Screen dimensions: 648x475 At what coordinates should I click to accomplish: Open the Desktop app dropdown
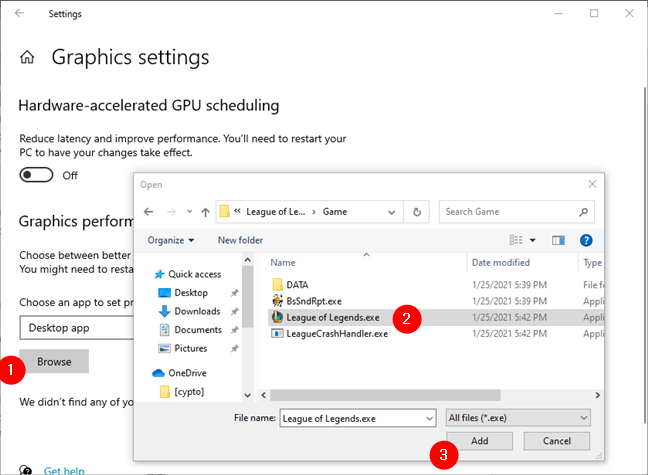(76, 328)
